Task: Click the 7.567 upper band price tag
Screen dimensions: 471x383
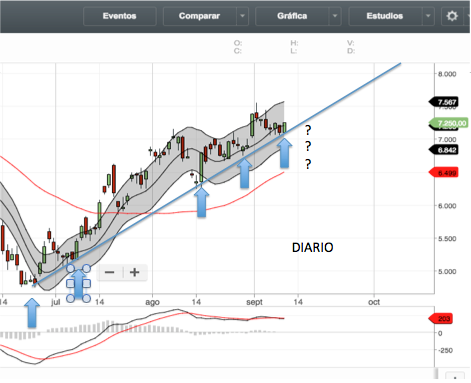Action: coord(444,102)
